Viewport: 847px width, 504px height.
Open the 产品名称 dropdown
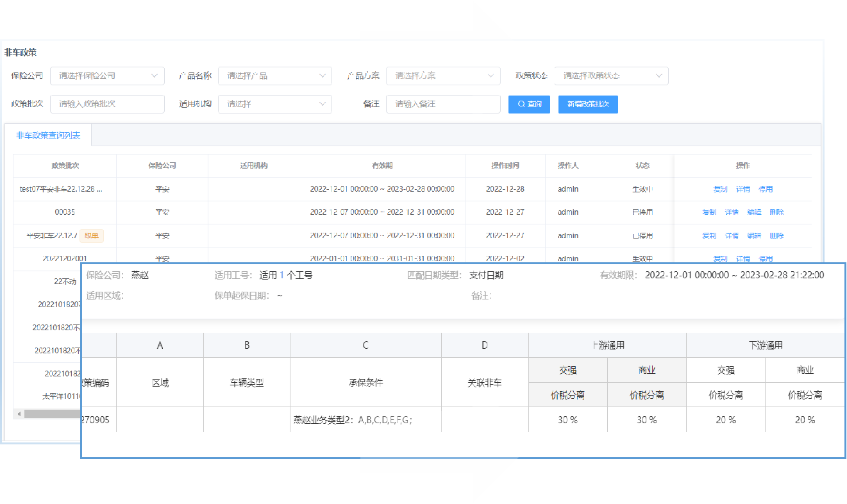pyautogui.click(x=275, y=76)
